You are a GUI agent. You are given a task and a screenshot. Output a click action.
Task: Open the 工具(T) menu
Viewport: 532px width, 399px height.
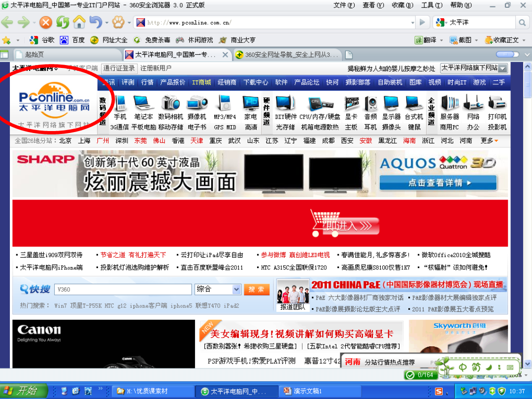432,5
